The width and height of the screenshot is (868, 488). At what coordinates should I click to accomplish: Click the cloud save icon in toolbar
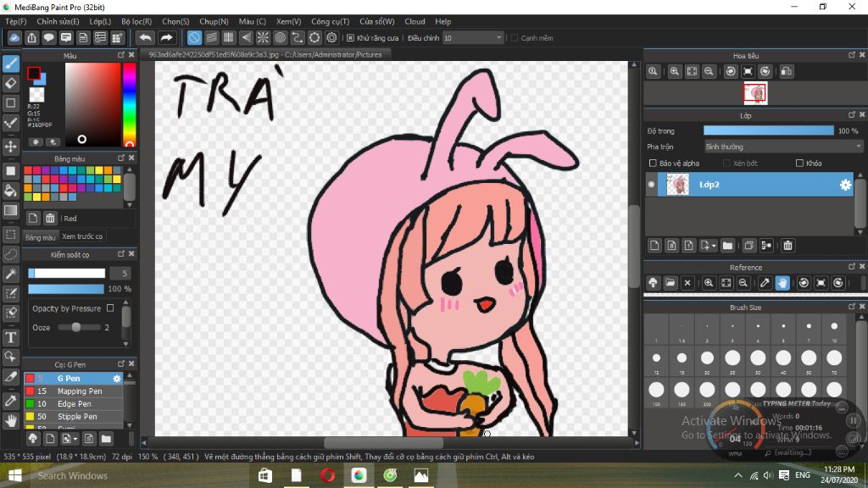click(14, 37)
